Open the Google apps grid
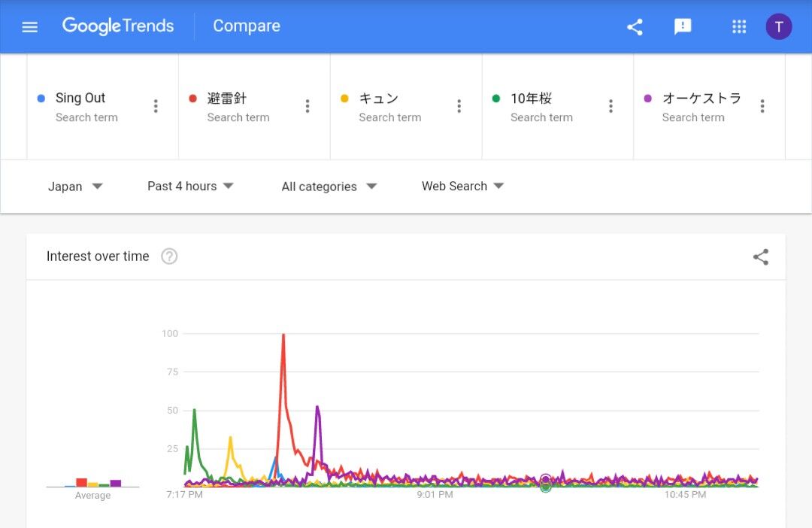Viewport: 812px width, 528px height. (739, 26)
